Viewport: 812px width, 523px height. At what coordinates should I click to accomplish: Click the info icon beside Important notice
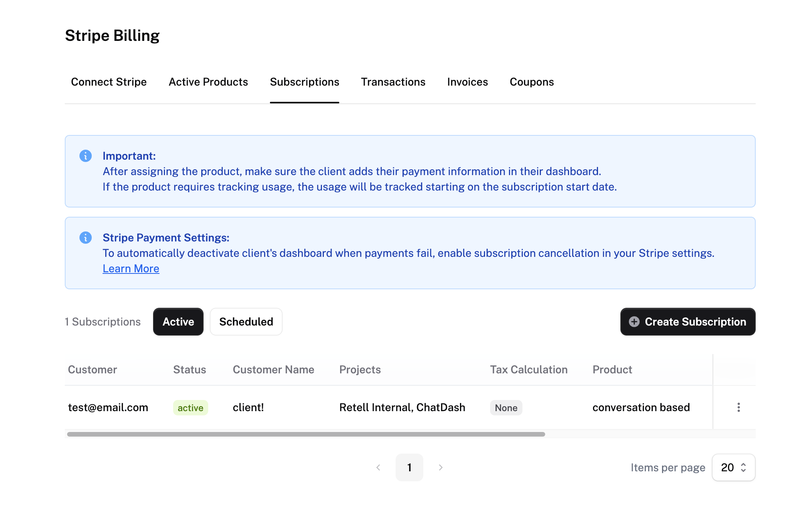click(86, 156)
